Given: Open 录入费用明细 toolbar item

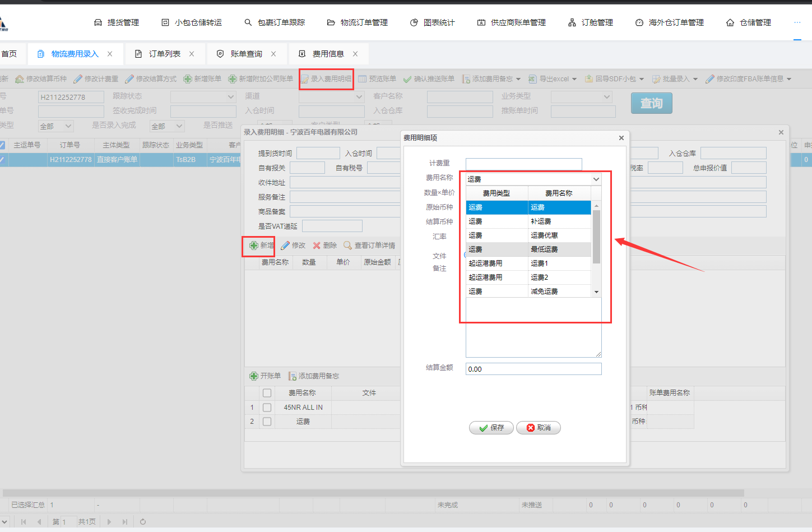Looking at the screenshot, I should pos(326,79).
